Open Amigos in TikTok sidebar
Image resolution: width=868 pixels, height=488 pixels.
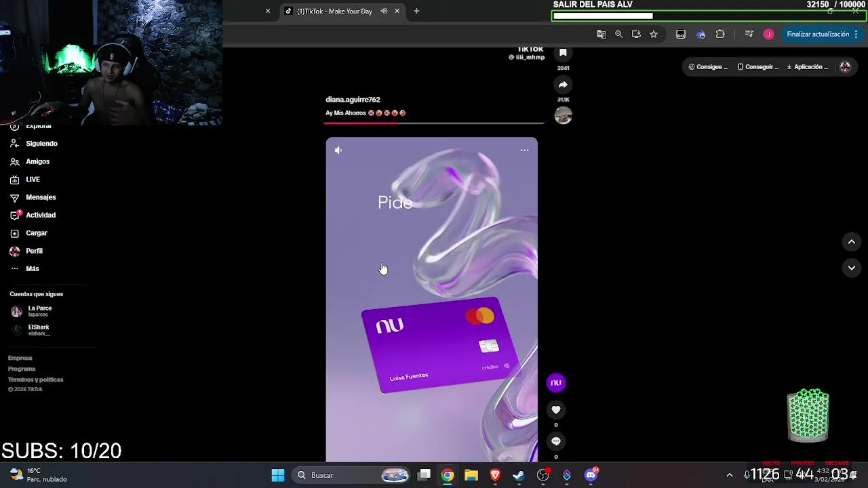(x=30, y=161)
